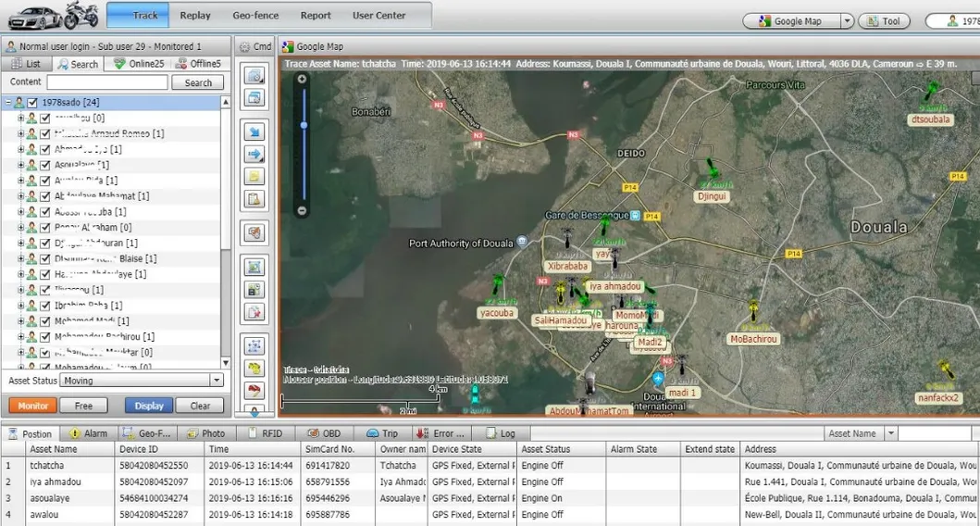Image resolution: width=980 pixels, height=526 pixels.
Task: Click the Search button next to Content
Action: coord(198,82)
